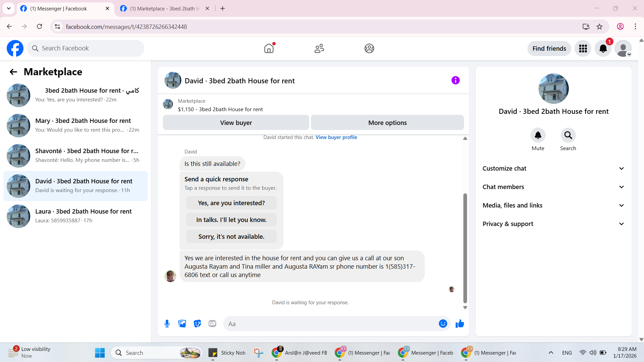
Task: Open the account profile avatar menu
Action: click(x=623, y=48)
